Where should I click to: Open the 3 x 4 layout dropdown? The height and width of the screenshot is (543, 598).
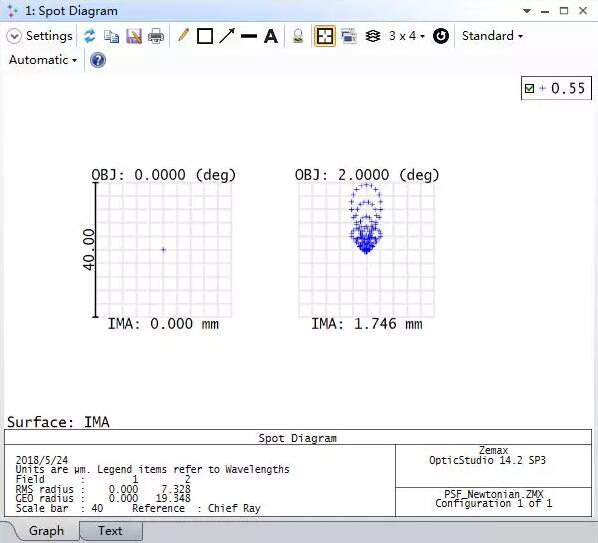pyautogui.click(x=407, y=36)
